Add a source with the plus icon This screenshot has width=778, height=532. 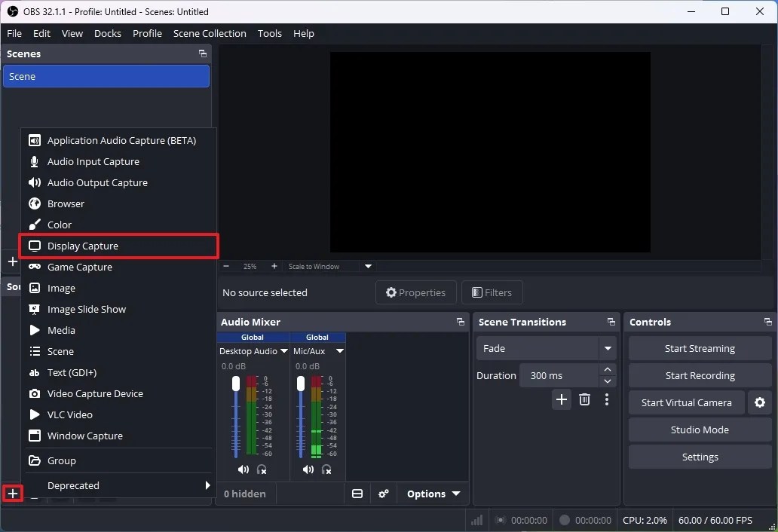pyautogui.click(x=12, y=494)
